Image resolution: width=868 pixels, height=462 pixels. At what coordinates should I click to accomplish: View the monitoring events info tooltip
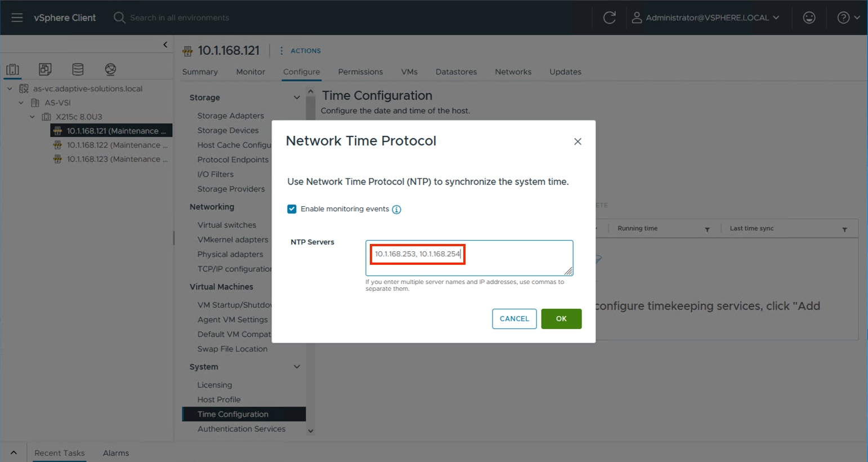[396, 209]
